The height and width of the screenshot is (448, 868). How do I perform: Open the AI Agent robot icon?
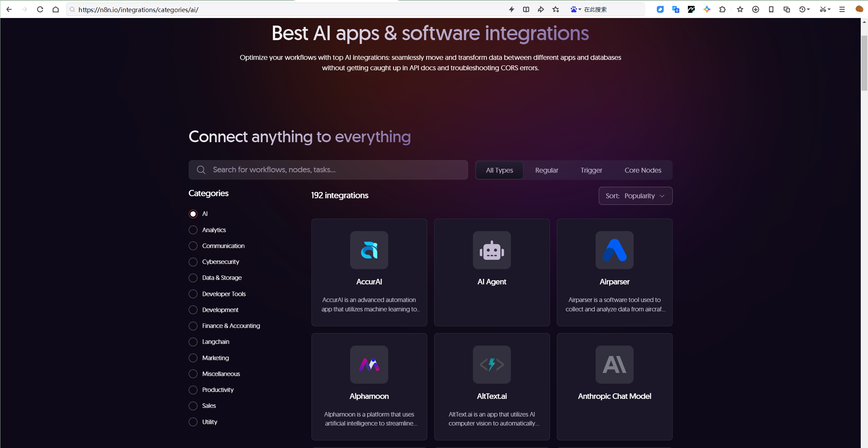coord(492,250)
